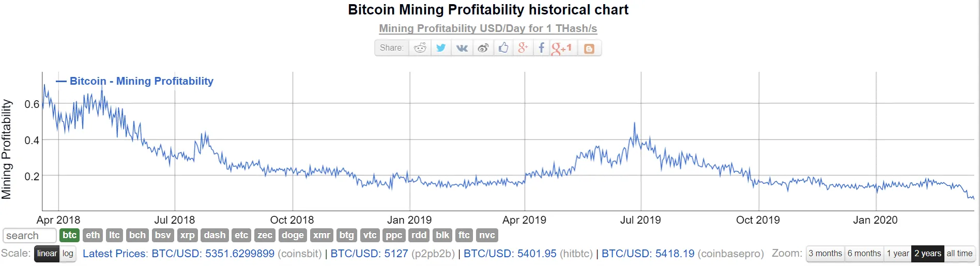Select the xmr coin tag
Image resolution: width=980 pixels, height=266 pixels.
pos(321,236)
